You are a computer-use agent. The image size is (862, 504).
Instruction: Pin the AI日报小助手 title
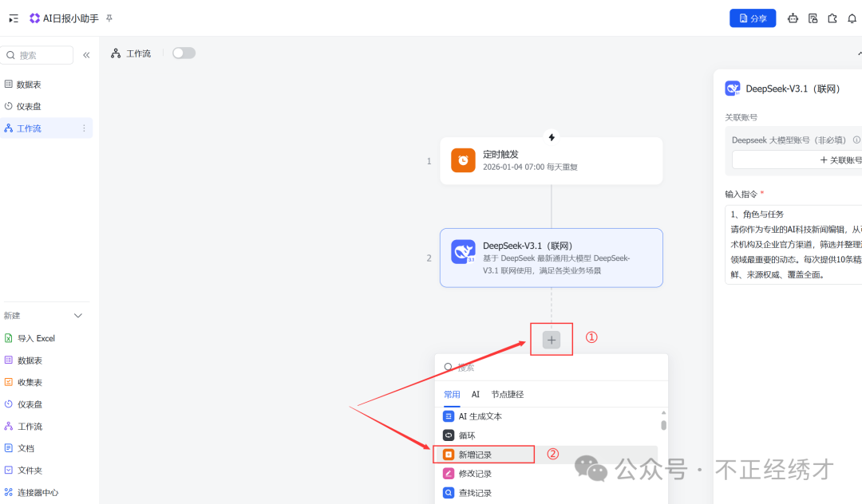pyautogui.click(x=109, y=18)
